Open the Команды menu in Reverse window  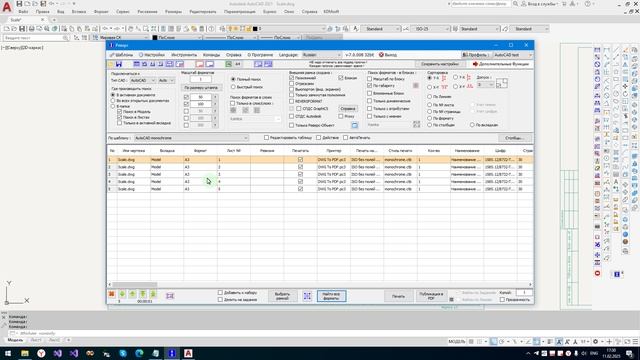[211, 55]
